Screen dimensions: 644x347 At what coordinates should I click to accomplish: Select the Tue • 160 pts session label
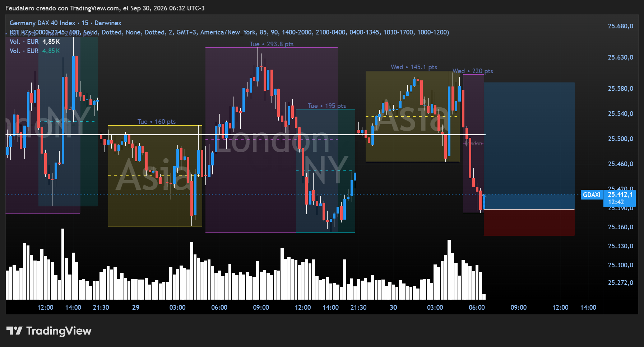157,122
